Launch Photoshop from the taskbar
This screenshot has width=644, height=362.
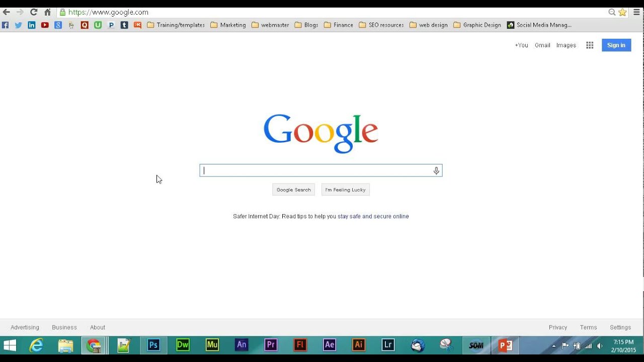(x=153, y=345)
